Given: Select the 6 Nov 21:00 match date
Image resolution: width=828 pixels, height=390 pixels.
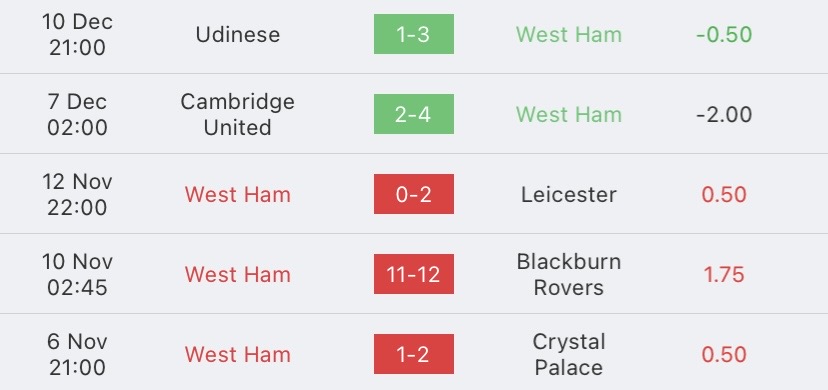Looking at the screenshot, I should coord(77,354).
